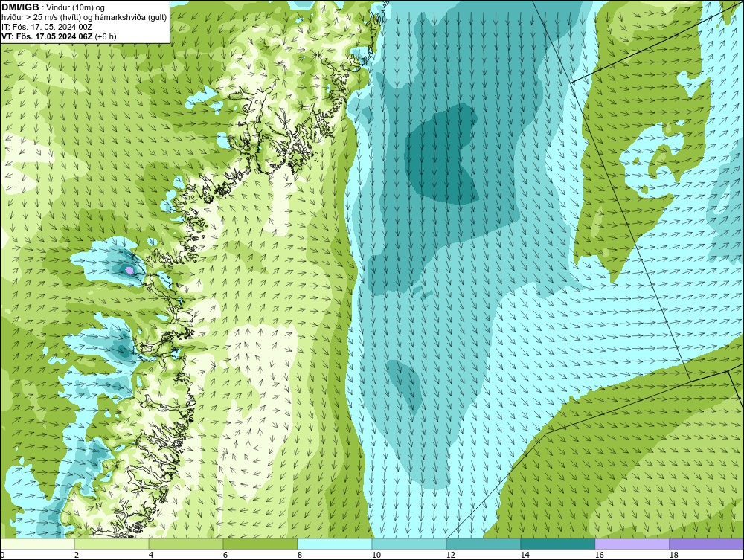Click the 0–2 m/s palest legend swatch
Screen dimensions: 744x560
click(x=37, y=544)
